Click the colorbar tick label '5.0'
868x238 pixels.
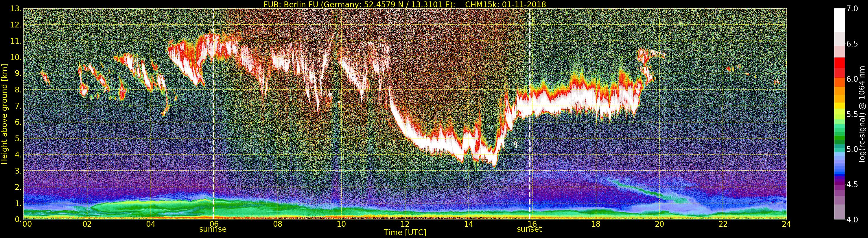click(852, 149)
